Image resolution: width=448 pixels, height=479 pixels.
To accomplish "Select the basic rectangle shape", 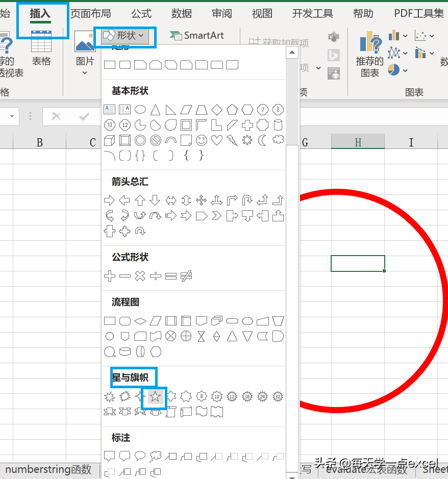I will point(109,65).
